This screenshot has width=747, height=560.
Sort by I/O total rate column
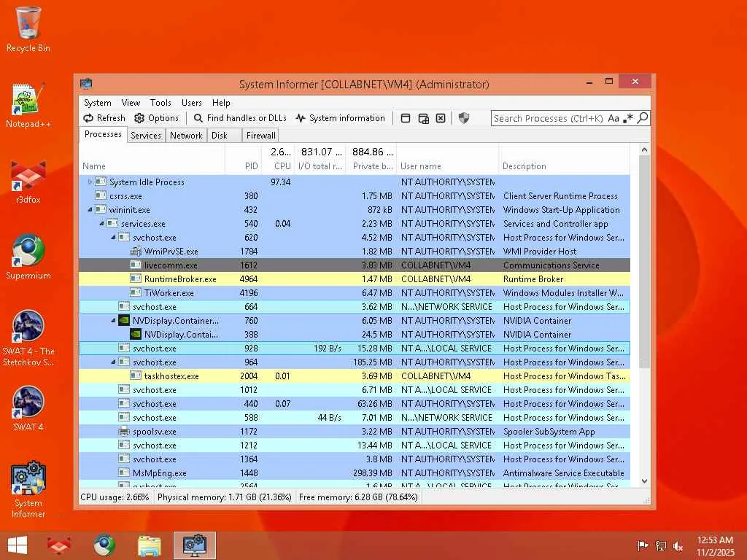(320, 159)
